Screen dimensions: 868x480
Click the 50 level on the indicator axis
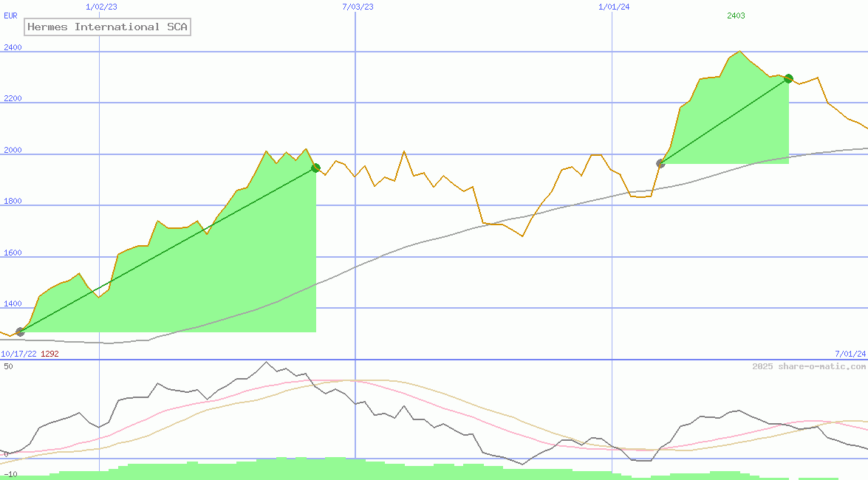(x=8, y=366)
